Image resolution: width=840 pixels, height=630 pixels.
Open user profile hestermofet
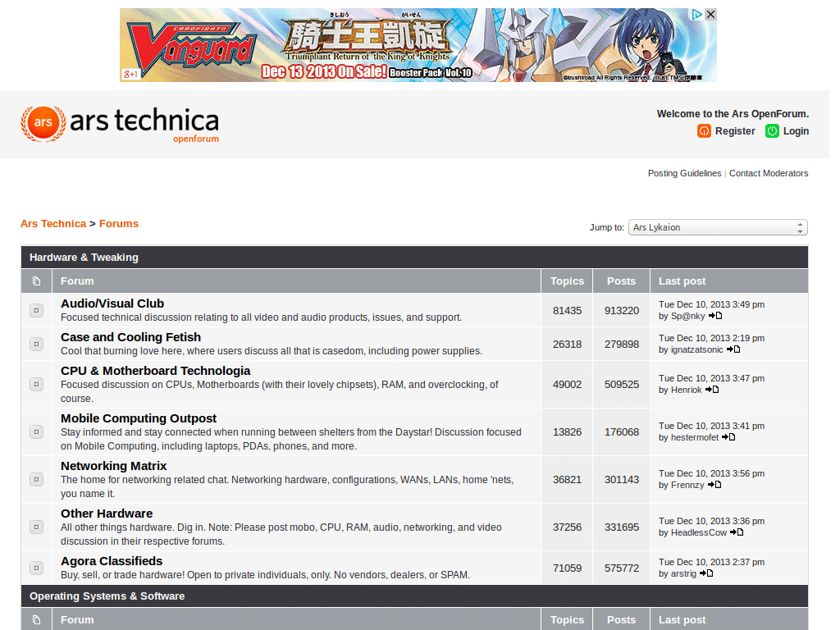pos(695,438)
